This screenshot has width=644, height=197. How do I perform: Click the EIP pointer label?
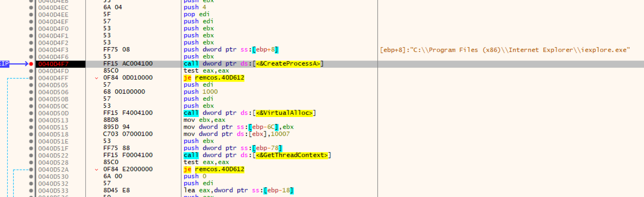4,64
